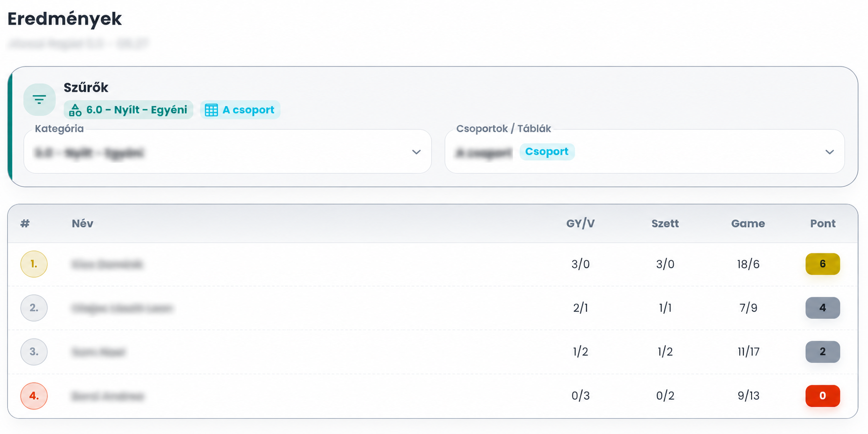Open the Kategória dropdown
Viewport: 868px width, 434px height.
point(228,152)
